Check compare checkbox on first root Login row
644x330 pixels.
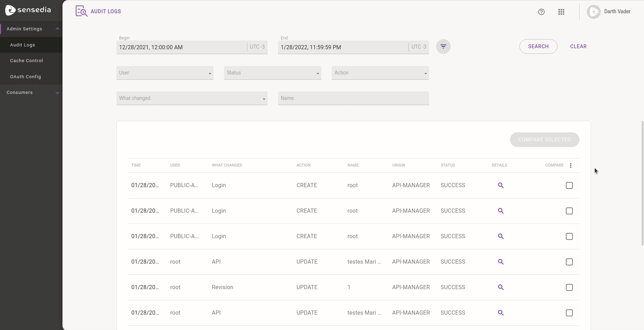(569, 185)
